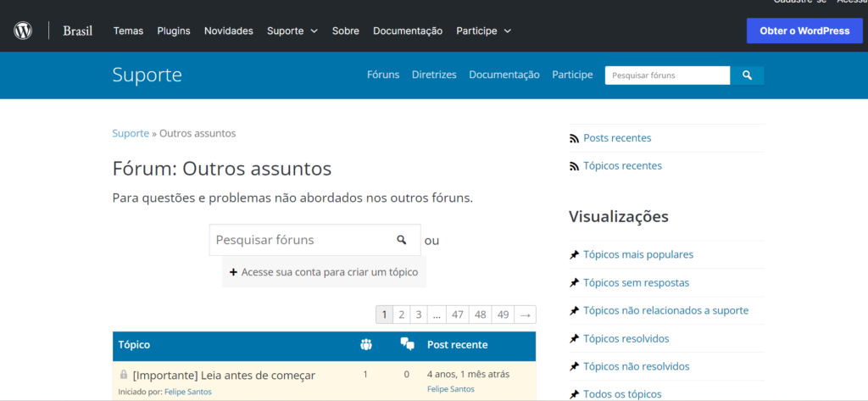The width and height of the screenshot is (868, 401).
Task: Click the pin icon beside Tópicos mais populares
Action: point(574,255)
